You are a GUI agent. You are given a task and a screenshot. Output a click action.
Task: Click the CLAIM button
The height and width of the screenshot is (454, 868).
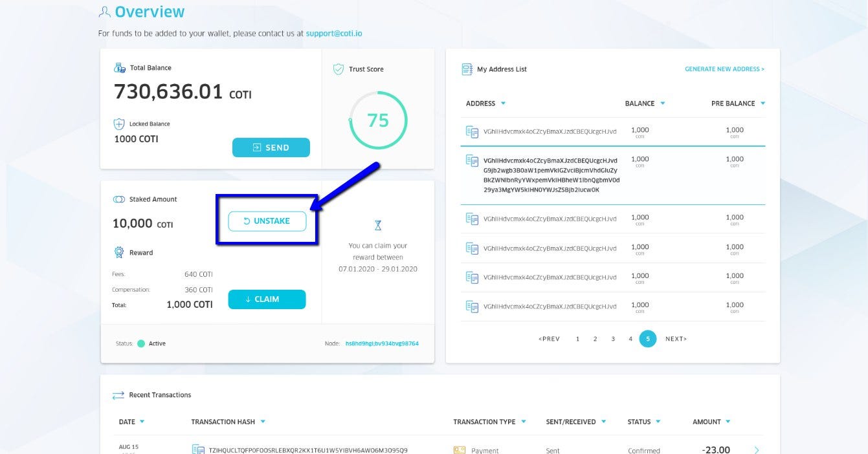pyautogui.click(x=267, y=299)
